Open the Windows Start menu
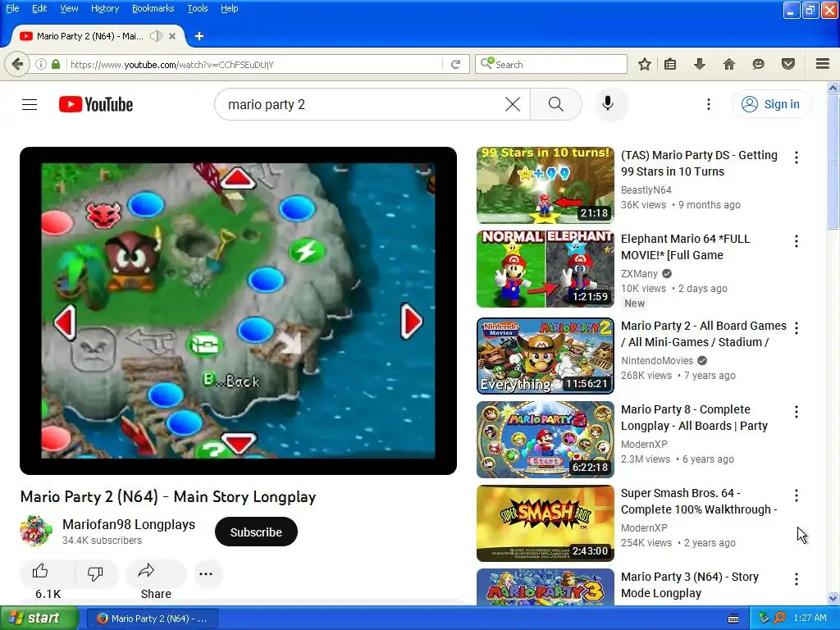Image resolution: width=840 pixels, height=630 pixels. point(39,619)
